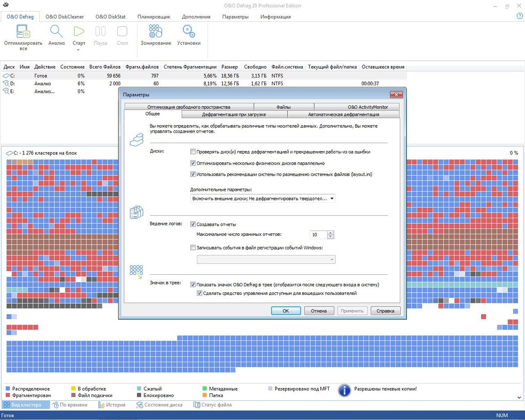Sort by Свободно column header
This screenshot has height=420, width=525.
[x=255, y=67]
